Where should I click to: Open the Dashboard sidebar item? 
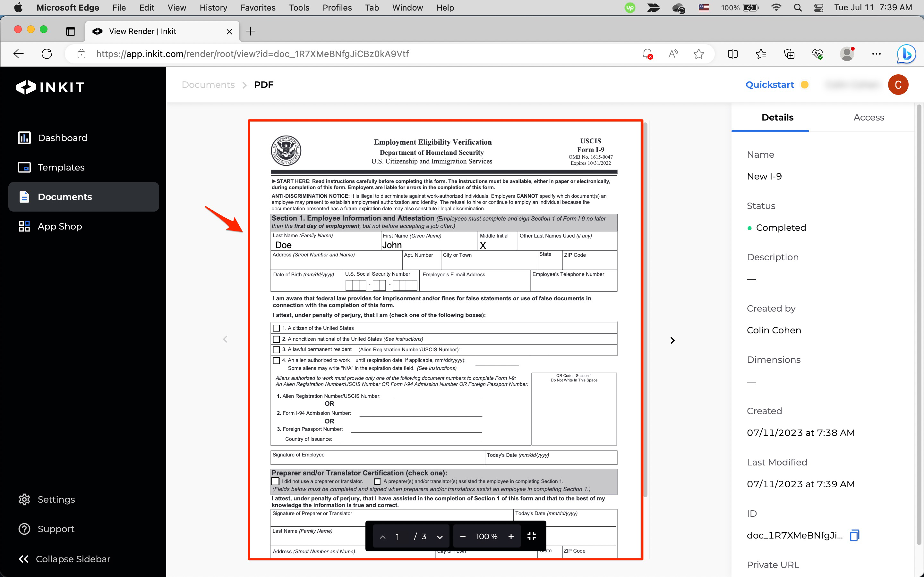tap(62, 138)
